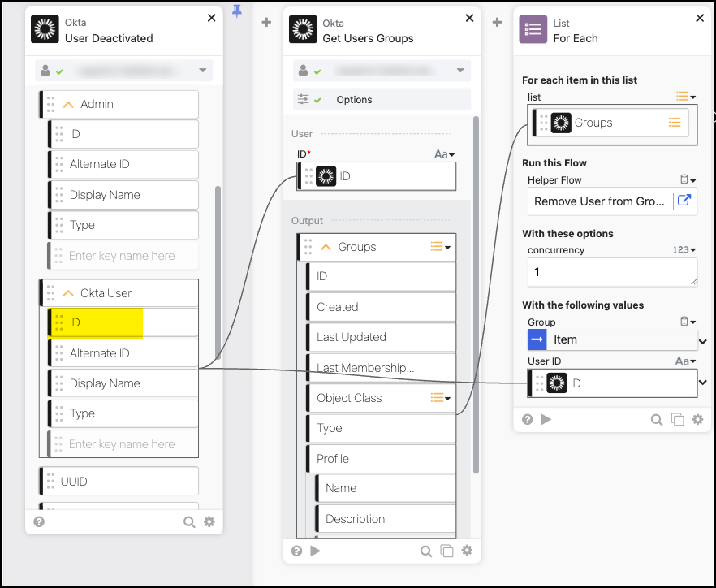Open help on the For Each card
This screenshot has height=588, width=716.
[528, 419]
